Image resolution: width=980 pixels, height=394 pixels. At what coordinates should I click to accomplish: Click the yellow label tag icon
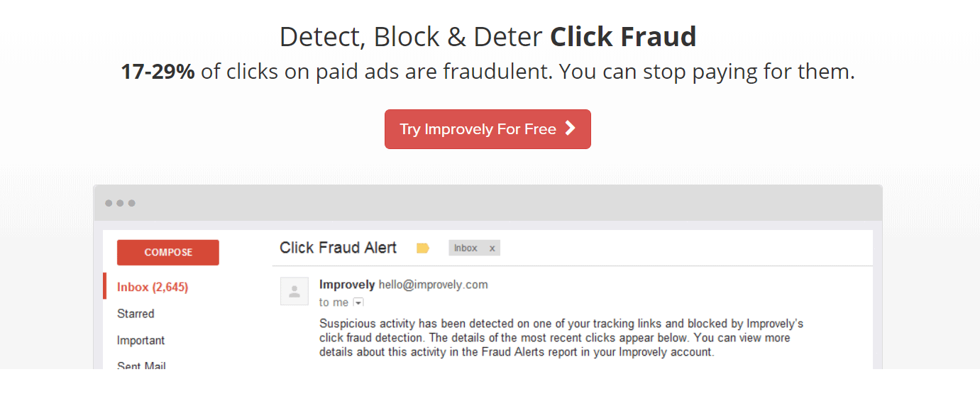tap(423, 248)
